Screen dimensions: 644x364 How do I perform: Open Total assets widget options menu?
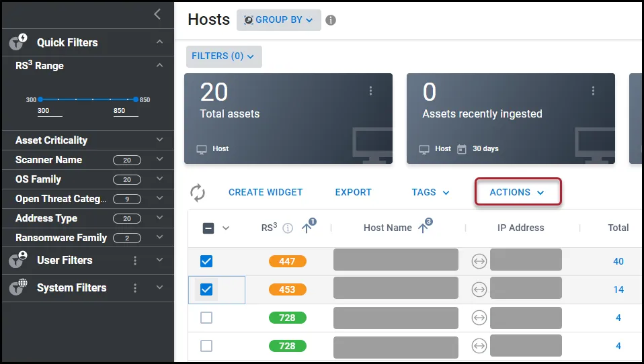(x=370, y=91)
